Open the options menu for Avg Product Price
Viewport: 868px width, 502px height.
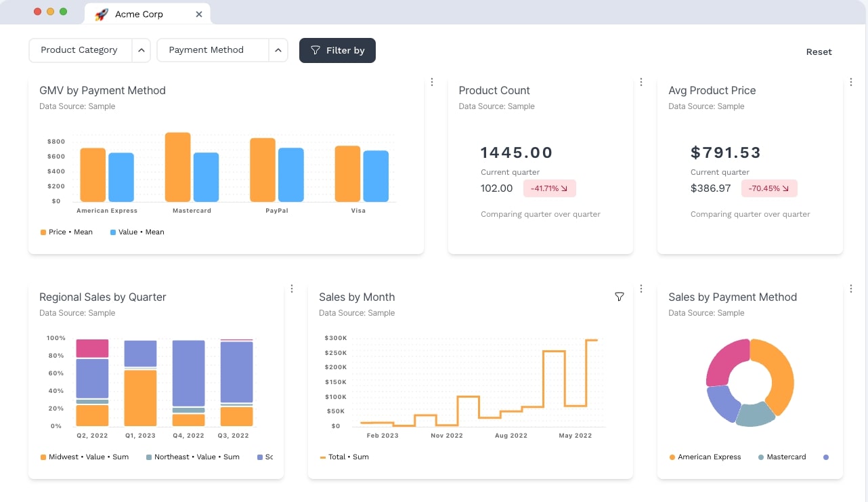(851, 81)
